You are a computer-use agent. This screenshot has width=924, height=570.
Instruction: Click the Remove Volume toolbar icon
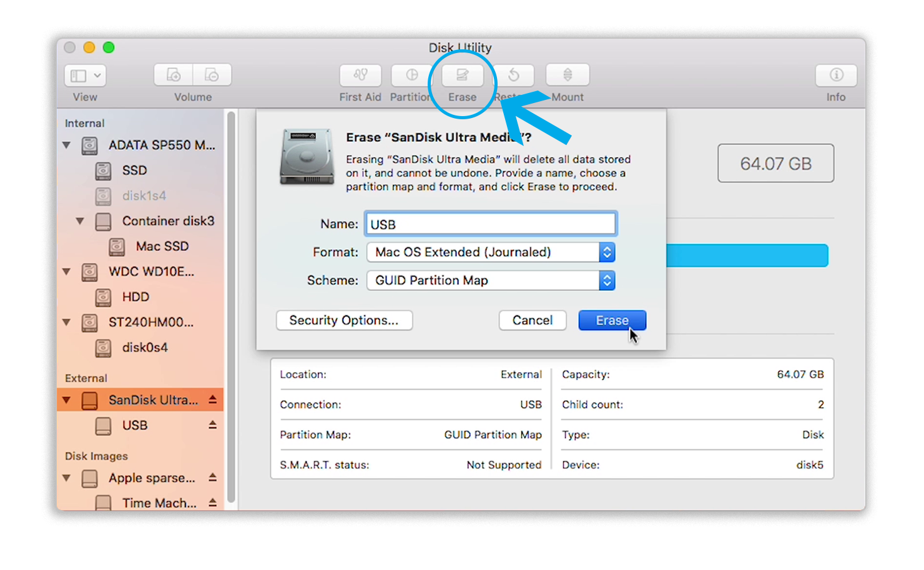[x=212, y=75]
